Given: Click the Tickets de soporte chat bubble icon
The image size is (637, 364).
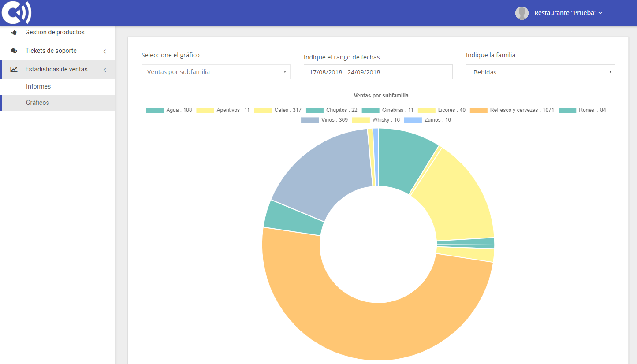Looking at the screenshot, I should click(13, 51).
